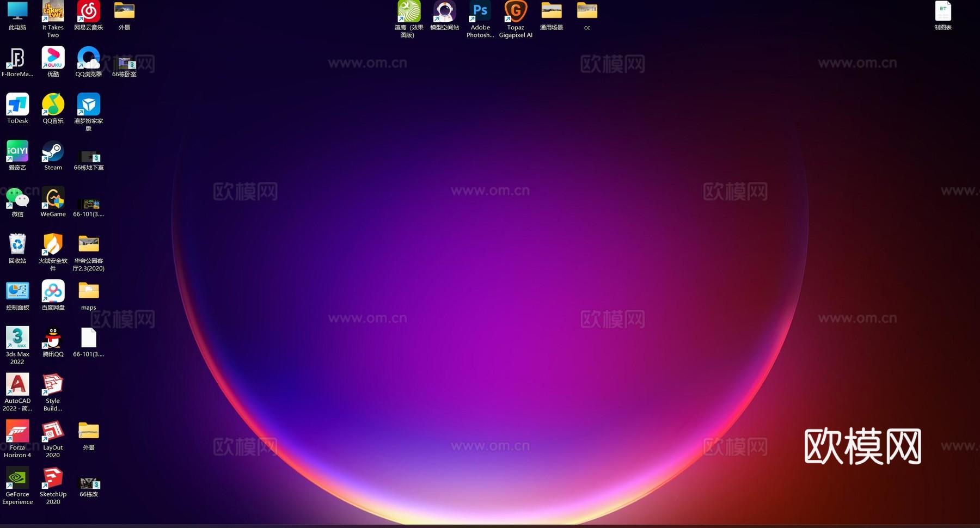The height and width of the screenshot is (528, 980).
Task: Open the 通用场景 folder
Action: (552, 12)
